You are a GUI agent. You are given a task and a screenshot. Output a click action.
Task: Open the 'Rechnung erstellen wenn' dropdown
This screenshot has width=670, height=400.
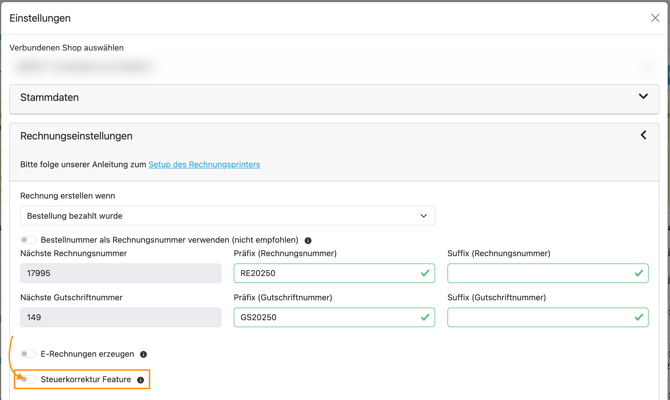click(227, 216)
